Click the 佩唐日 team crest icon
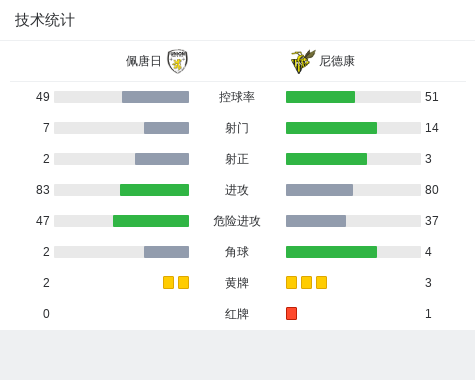The height and width of the screenshot is (380, 475). 177,61
